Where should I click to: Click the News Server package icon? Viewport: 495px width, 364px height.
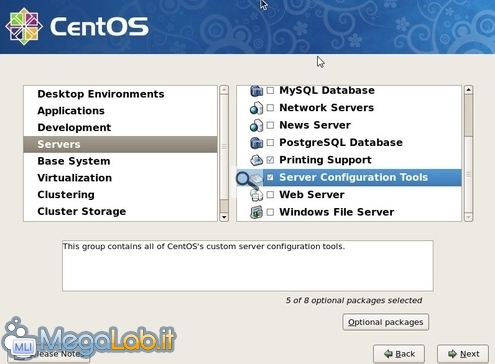(256, 125)
